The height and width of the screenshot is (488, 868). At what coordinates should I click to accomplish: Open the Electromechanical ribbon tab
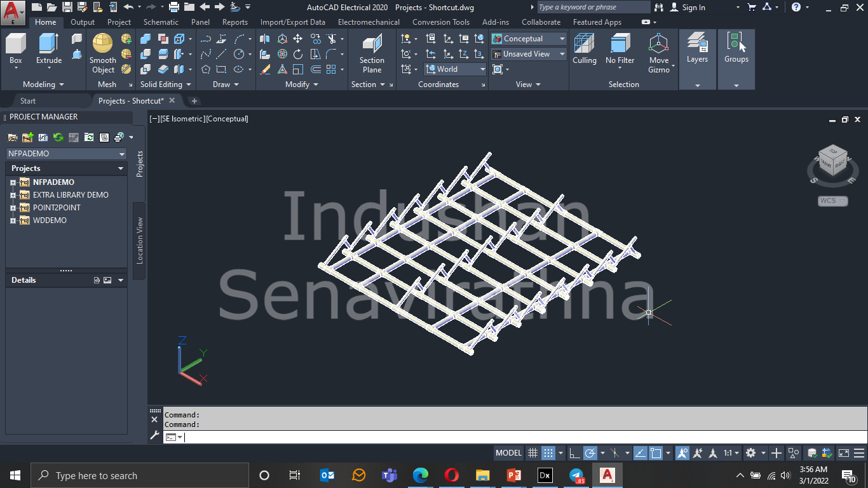(x=369, y=22)
